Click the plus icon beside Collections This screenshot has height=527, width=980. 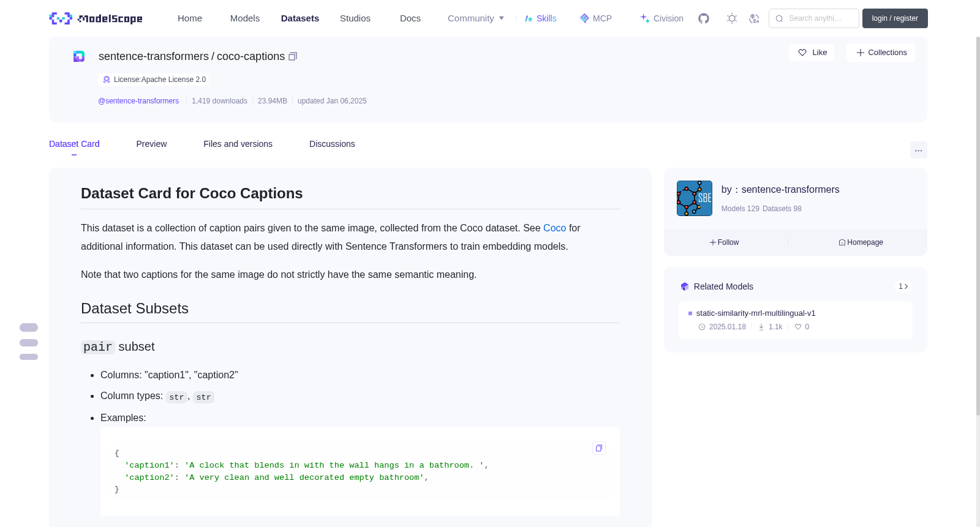861,53
